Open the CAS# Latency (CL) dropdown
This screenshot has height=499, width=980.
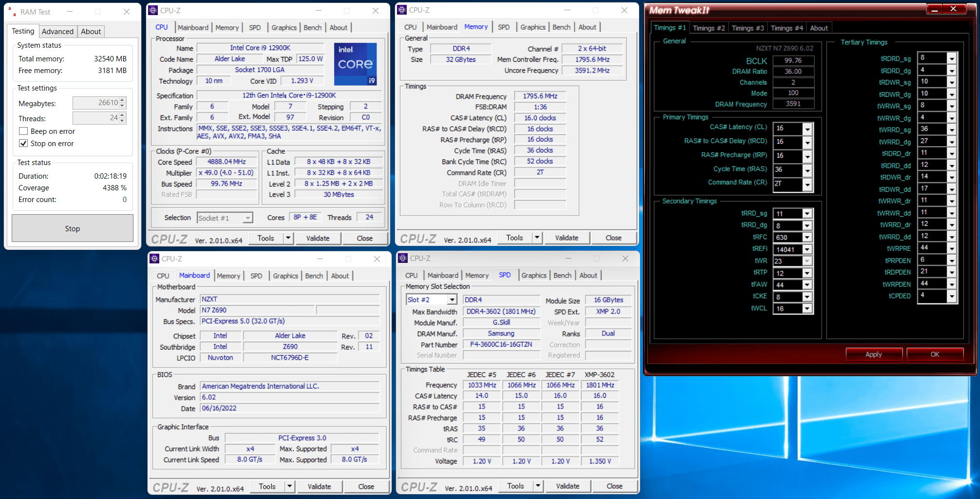(x=808, y=129)
